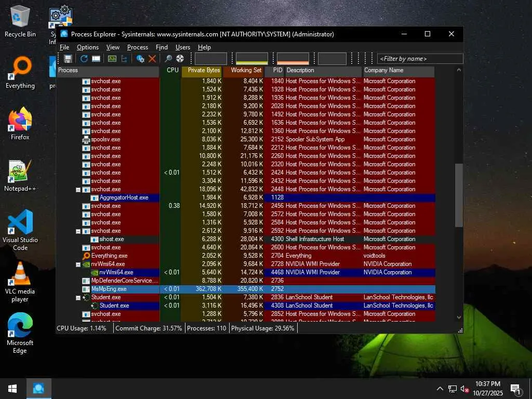The height and width of the screenshot is (399, 532).
Task: Sort by the Process column header
Action: 108,71
